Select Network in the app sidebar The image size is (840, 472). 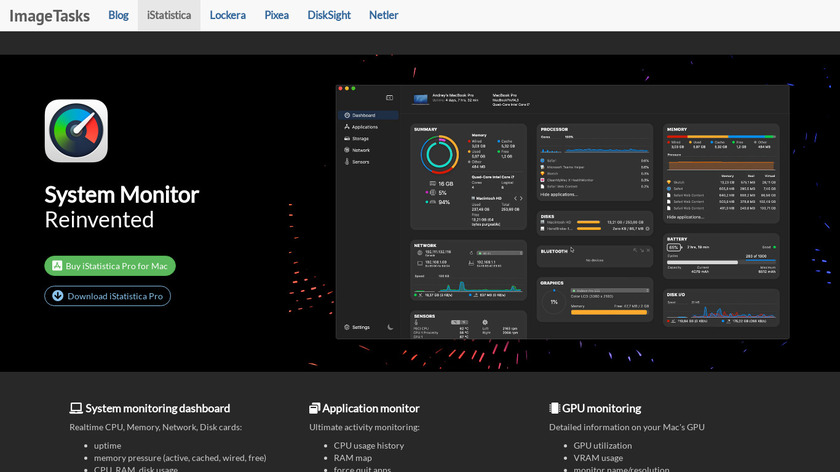tap(360, 150)
